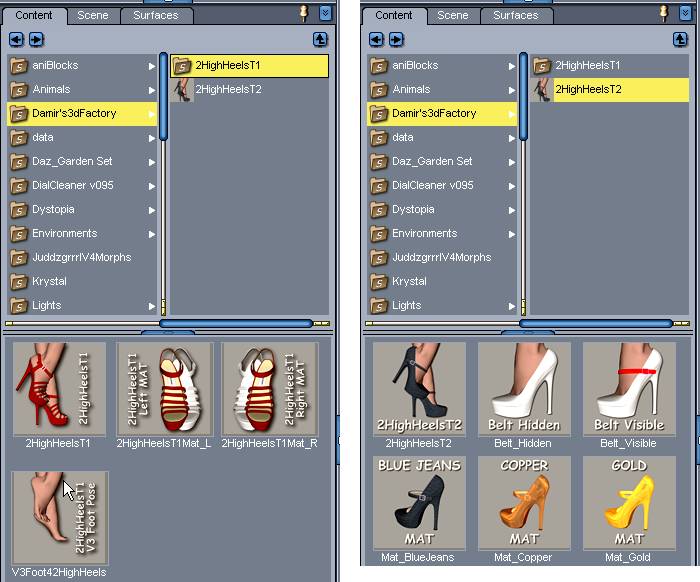The height and width of the screenshot is (582, 700).
Task: Expand Environments folder arrow in right panel
Action: coord(512,234)
